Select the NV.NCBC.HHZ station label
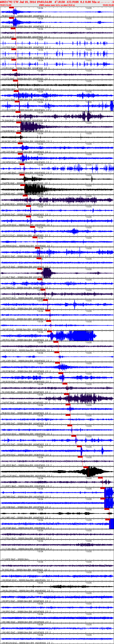This screenshot has width=114, height=644. click(26, 142)
